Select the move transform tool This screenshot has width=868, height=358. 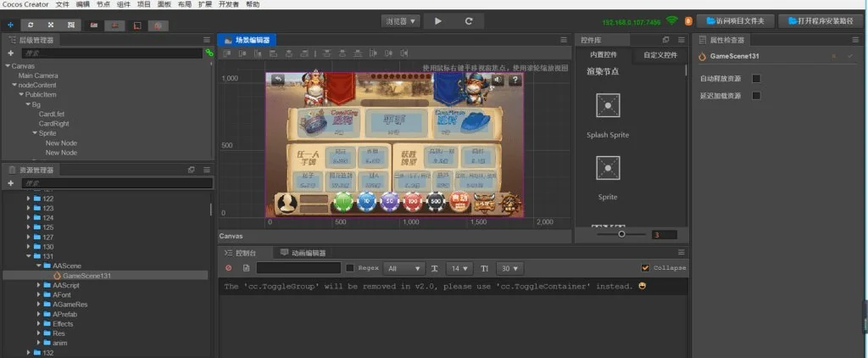[x=9, y=25]
